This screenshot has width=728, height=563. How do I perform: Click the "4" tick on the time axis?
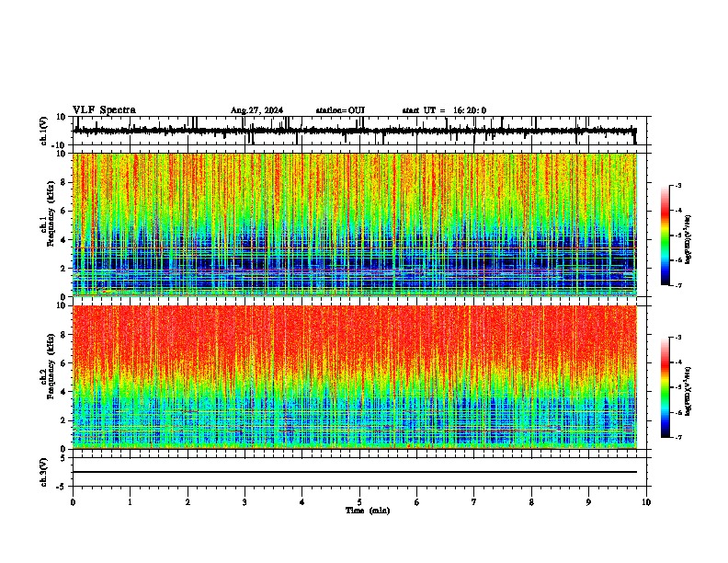[x=302, y=502]
